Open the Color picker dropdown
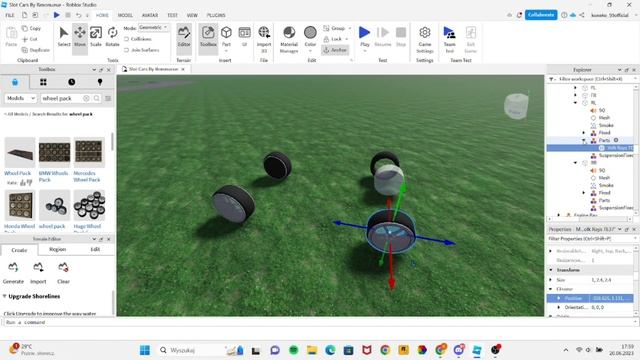This screenshot has height=360, width=640. 310,51
